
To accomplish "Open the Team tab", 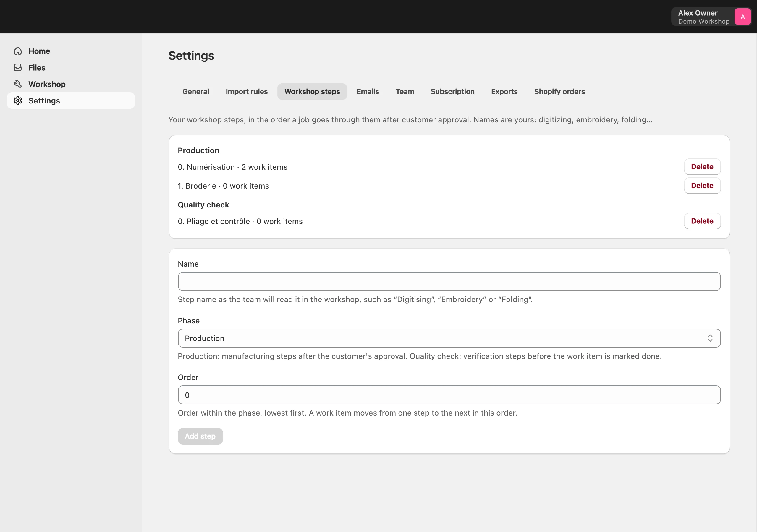I will coord(405,91).
